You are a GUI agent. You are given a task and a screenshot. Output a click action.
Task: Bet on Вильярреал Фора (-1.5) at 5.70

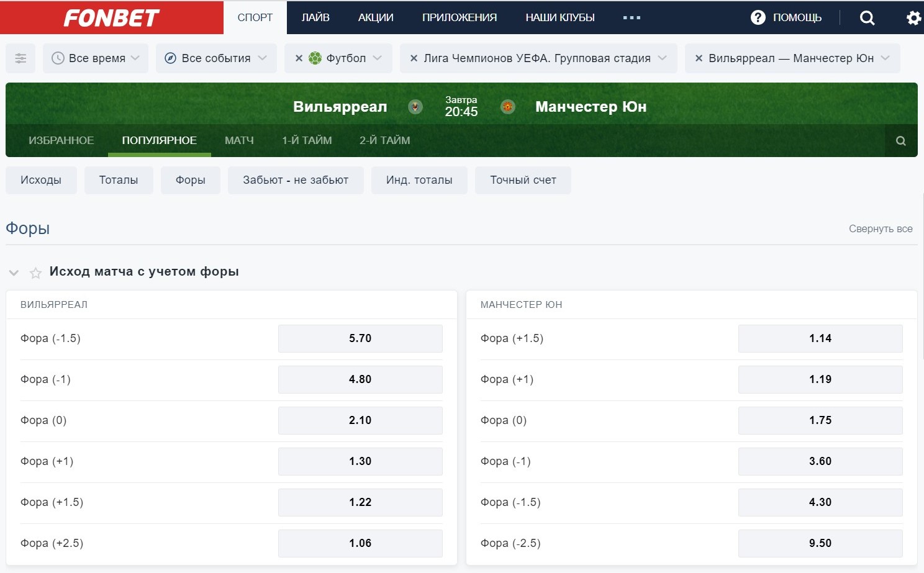[360, 338]
